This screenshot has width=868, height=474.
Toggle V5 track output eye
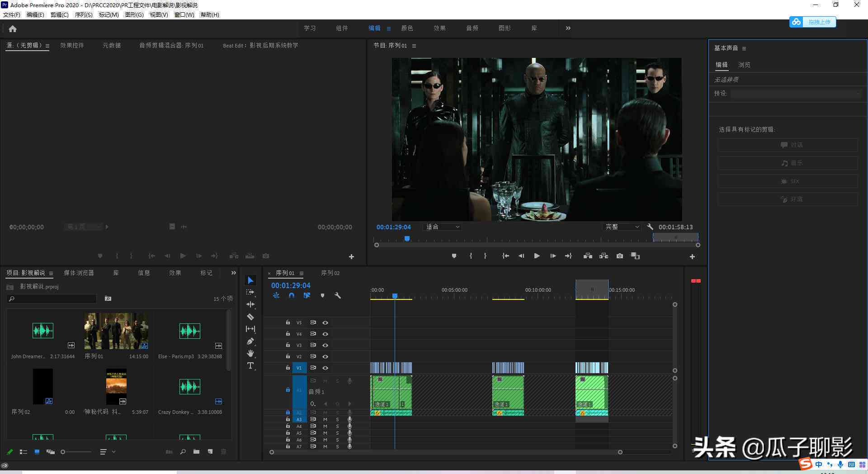[x=325, y=322]
